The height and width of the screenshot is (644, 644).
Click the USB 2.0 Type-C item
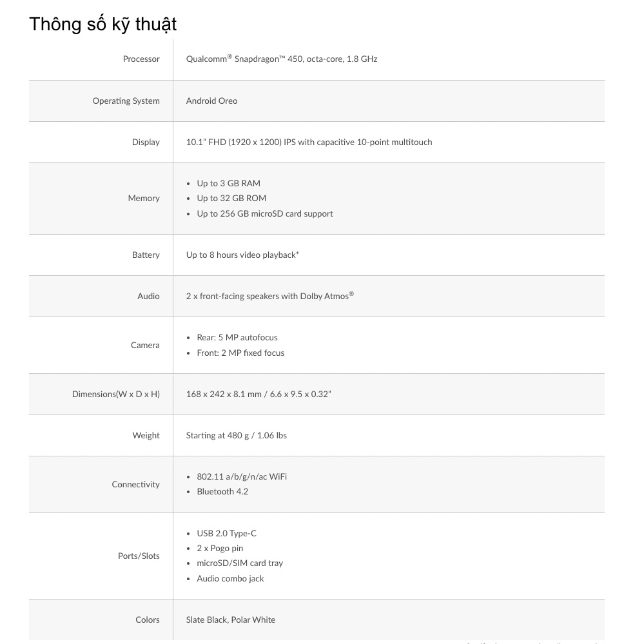point(226,534)
